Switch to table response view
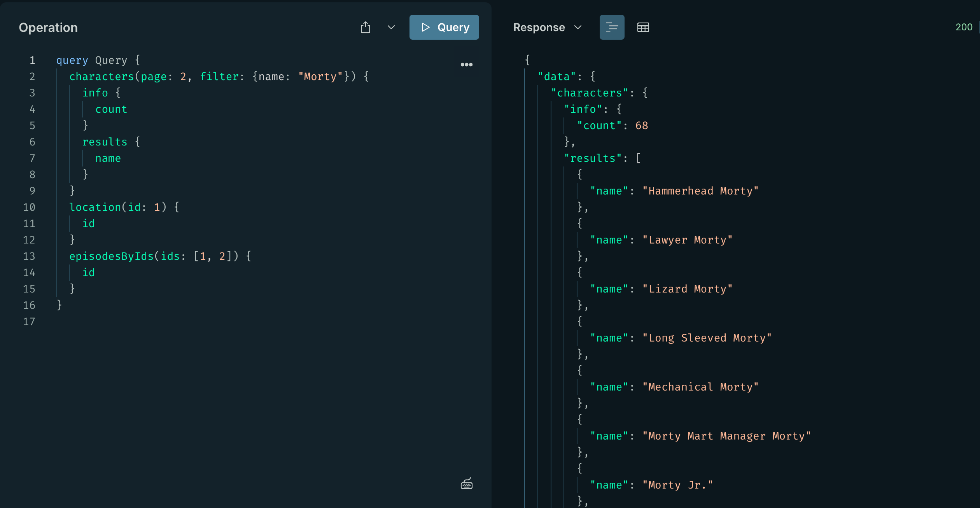The width and height of the screenshot is (980, 508). click(x=643, y=27)
